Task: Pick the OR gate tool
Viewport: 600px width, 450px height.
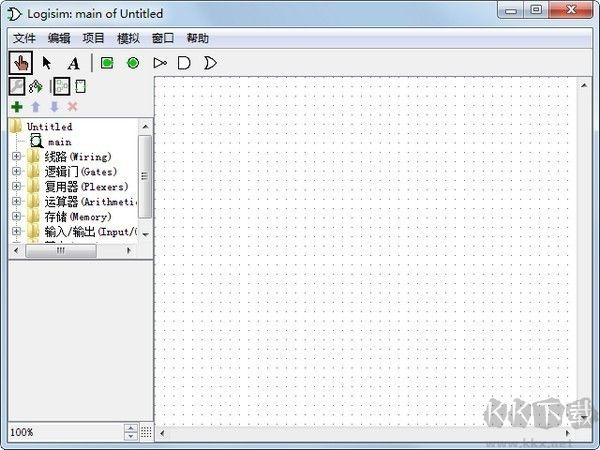Action: [x=210, y=63]
